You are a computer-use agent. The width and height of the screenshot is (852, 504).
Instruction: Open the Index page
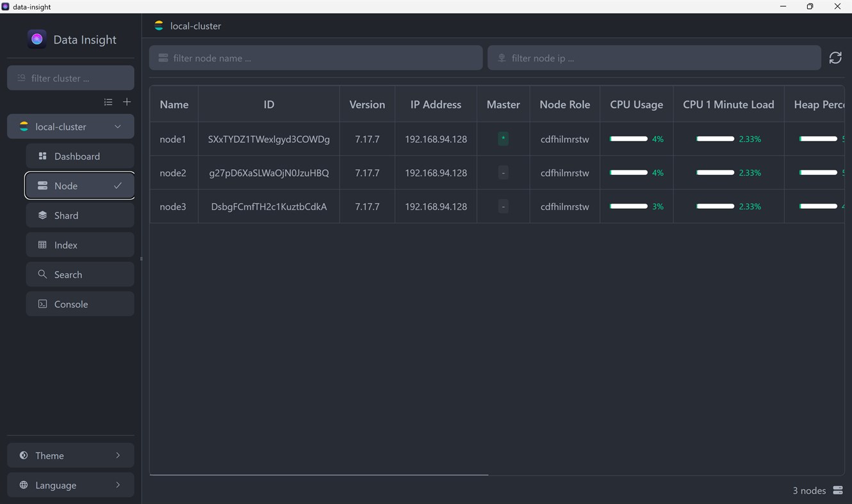coord(80,245)
